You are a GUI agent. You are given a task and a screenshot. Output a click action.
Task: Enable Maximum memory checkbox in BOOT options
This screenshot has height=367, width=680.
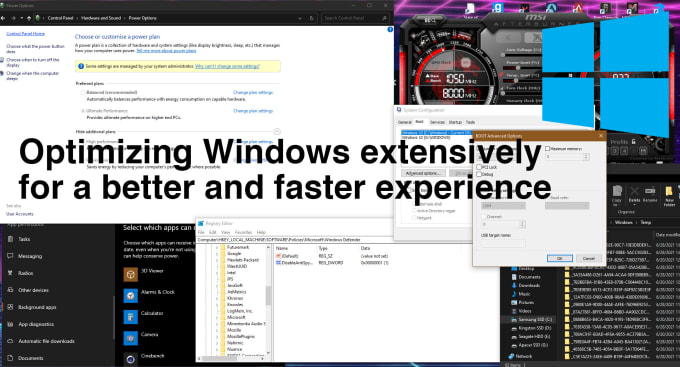pyautogui.click(x=547, y=148)
